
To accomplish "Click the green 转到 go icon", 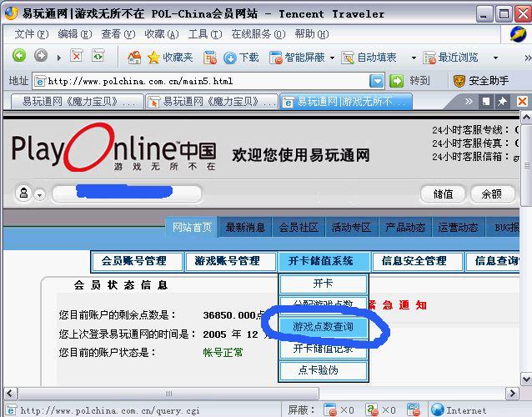I will coord(396,81).
